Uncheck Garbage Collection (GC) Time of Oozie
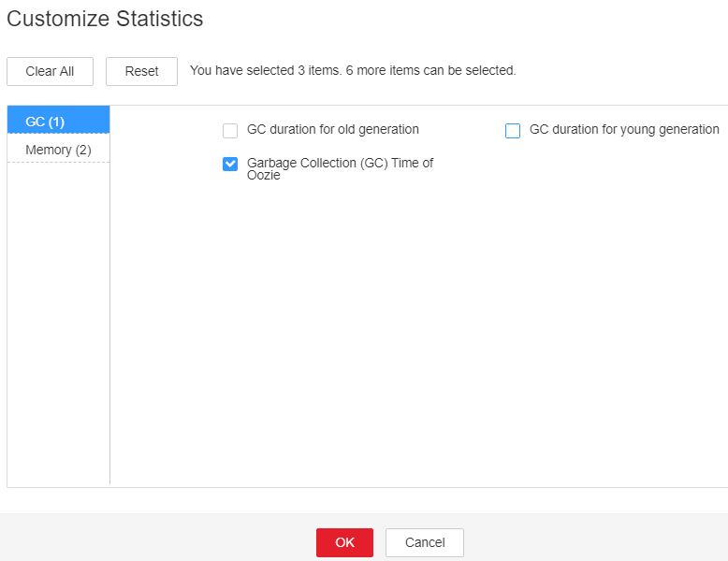The image size is (728, 561). [230, 164]
